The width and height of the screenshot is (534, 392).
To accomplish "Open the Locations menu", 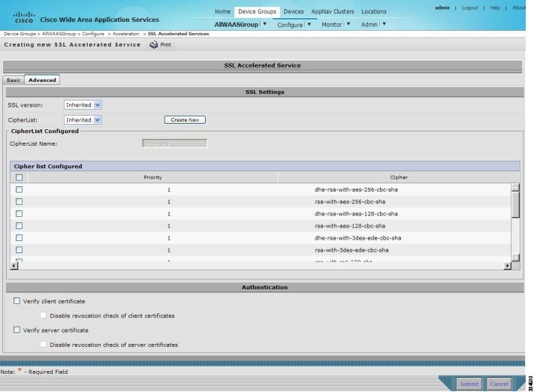I will pyautogui.click(x=374, y=11).
